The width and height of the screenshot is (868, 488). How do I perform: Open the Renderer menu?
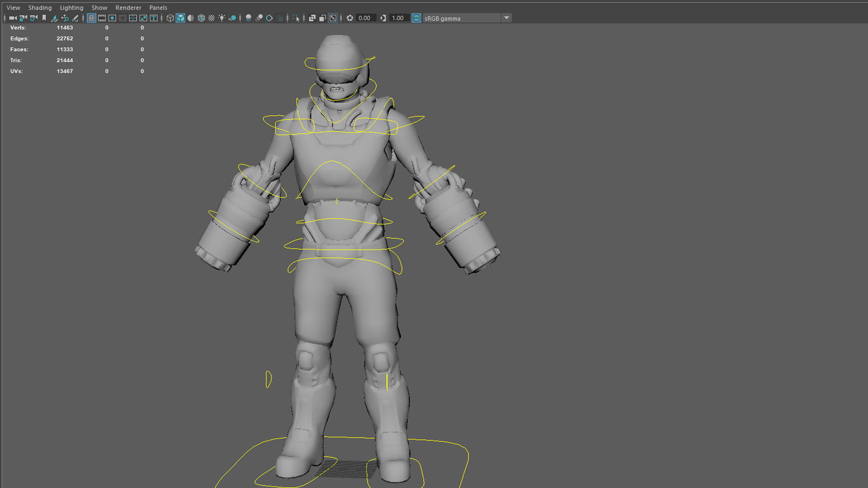(x=128, y=8)
